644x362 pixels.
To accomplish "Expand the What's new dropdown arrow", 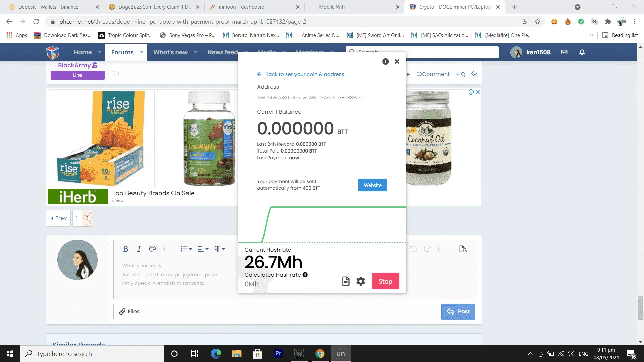I will 196,52.
